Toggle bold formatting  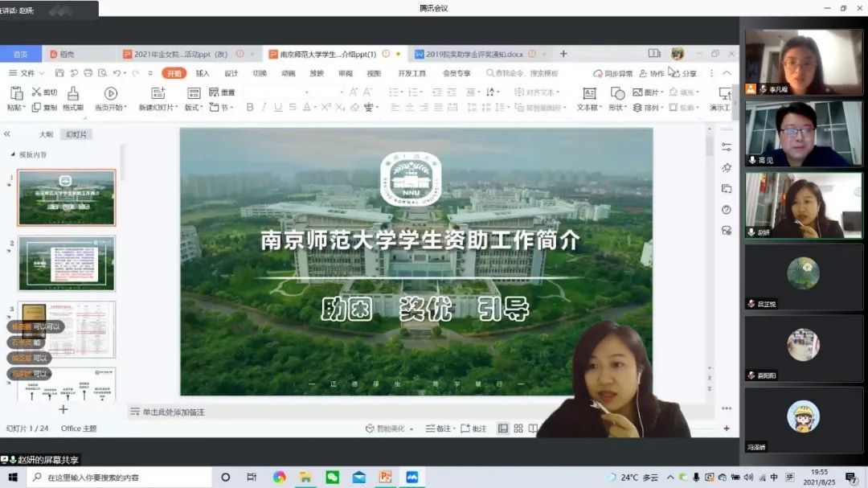250,108
